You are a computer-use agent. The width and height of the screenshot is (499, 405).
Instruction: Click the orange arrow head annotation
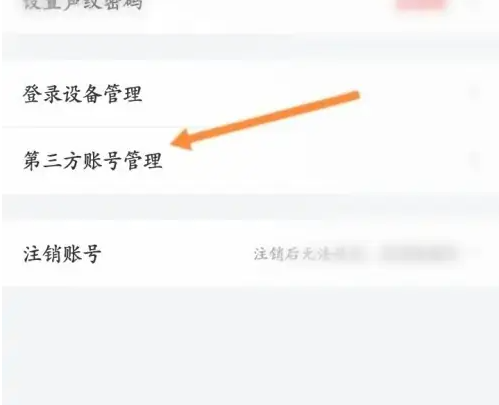(x=184, y=140)
